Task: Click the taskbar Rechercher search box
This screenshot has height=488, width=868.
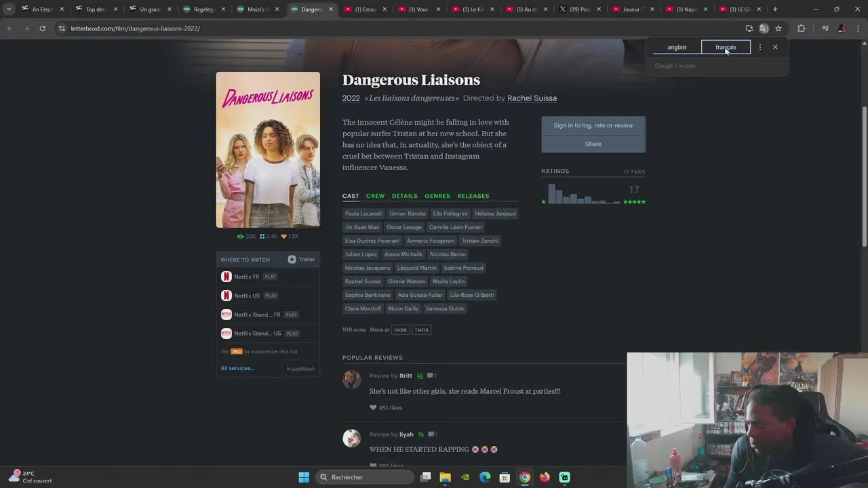Action: click(366, 477)
